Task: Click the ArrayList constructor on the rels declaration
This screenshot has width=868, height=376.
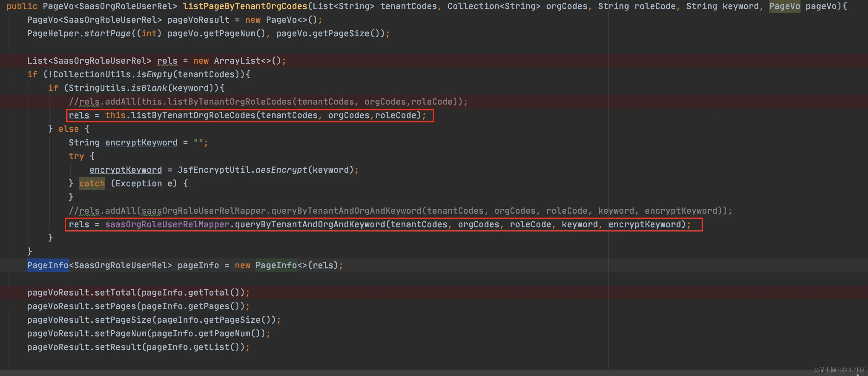Action: tap(237, 61)
